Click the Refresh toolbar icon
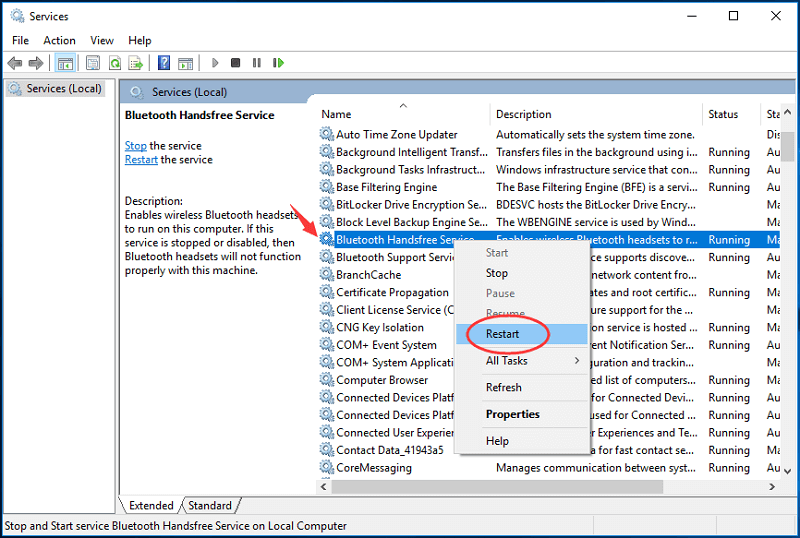 coord(115,63)
